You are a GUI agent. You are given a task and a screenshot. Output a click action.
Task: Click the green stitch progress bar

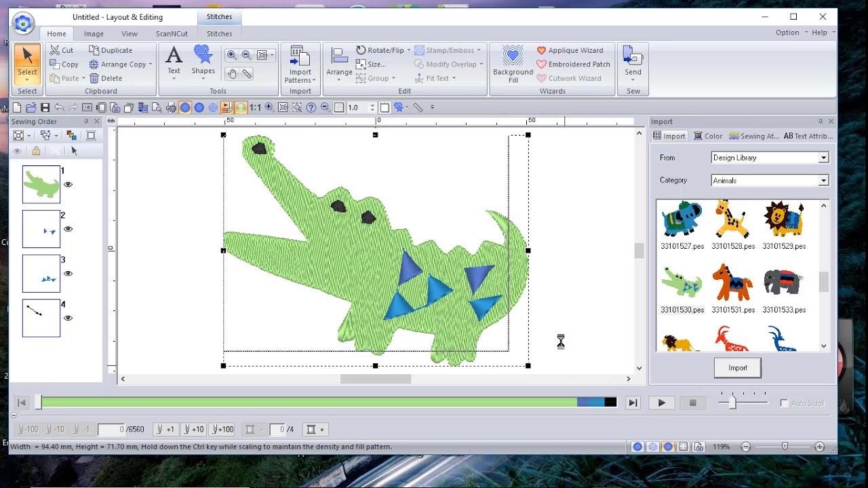[309, 403]
